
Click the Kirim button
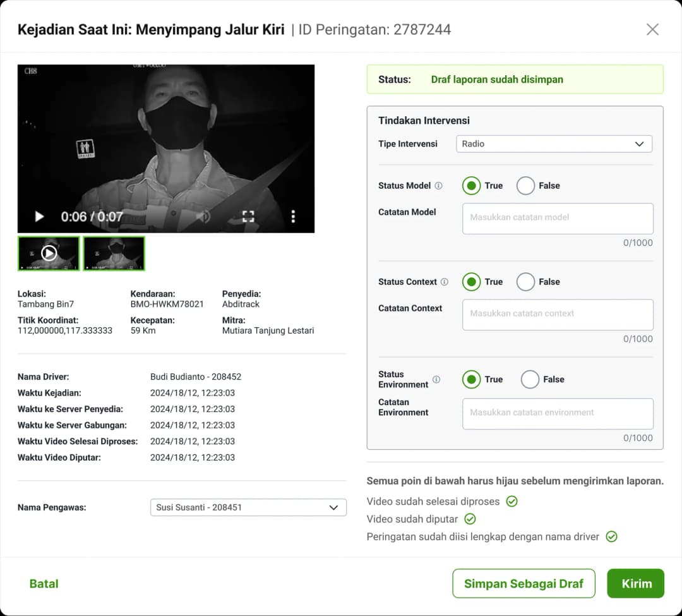click(x=635, y=584)
